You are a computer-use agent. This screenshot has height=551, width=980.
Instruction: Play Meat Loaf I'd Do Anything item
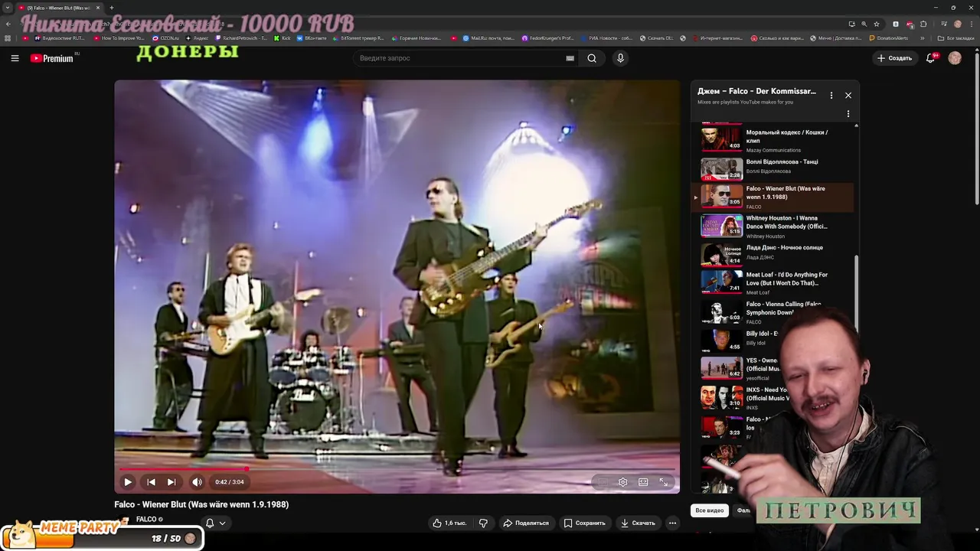coord(773,282)
